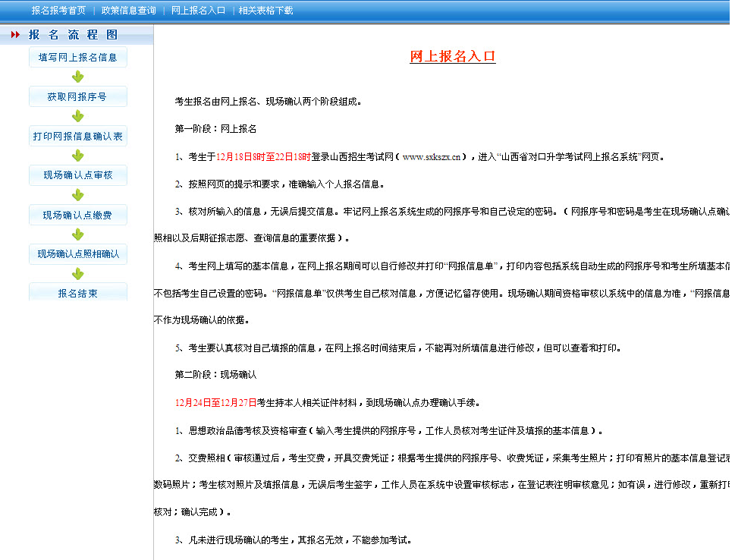The width and height of the screenshot is (735, 560).
Task: Open 相关表格下载 in top navigation
Action: point(265,11)
